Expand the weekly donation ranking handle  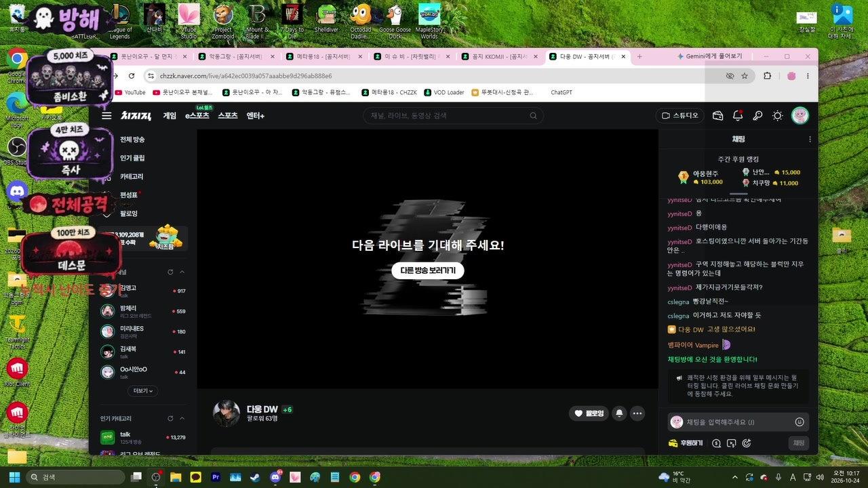(738, 195)
